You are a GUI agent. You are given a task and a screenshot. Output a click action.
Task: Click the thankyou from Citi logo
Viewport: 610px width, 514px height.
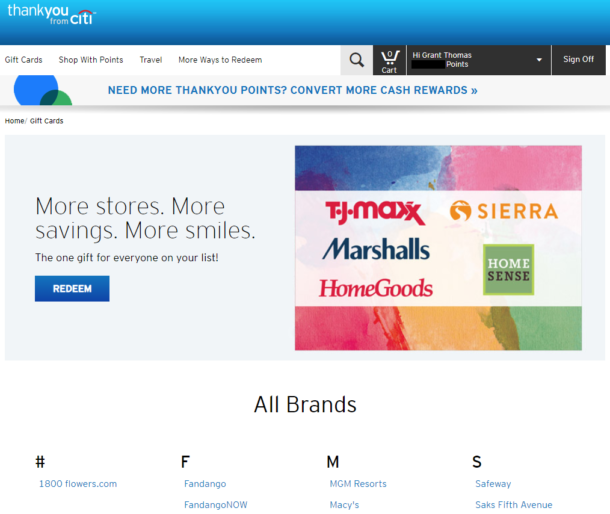[51, 14]
